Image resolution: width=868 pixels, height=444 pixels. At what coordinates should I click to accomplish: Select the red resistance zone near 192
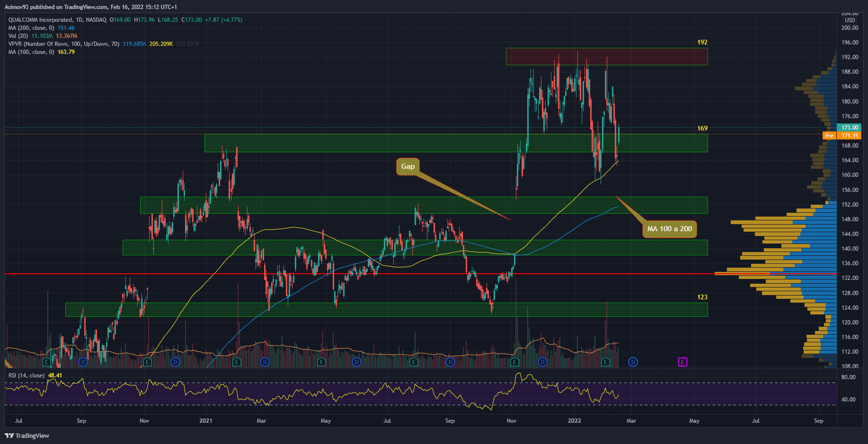click(606, 56)
